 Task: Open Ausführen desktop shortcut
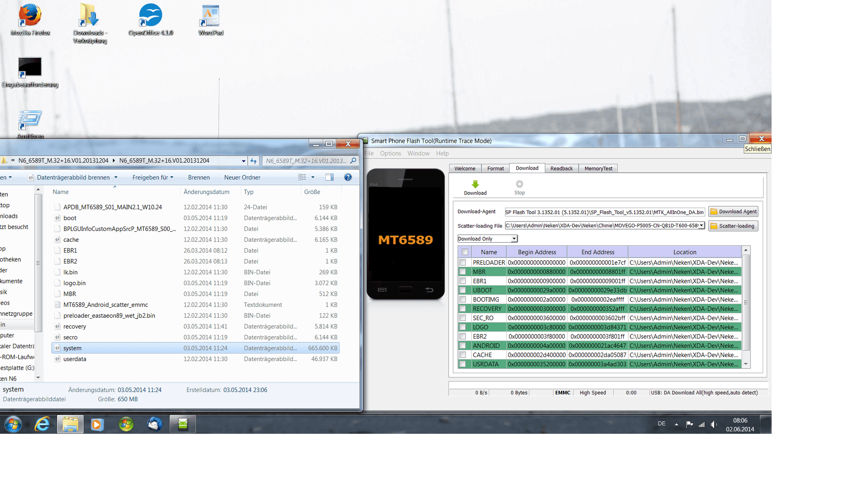(x=30, y=124)
